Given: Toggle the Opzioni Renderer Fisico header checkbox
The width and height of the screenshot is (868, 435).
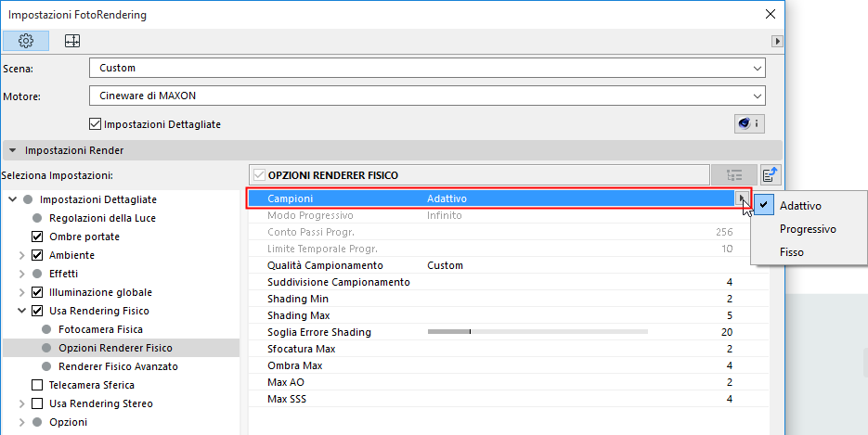Looking at the screenshot, I should pos(258,176).
